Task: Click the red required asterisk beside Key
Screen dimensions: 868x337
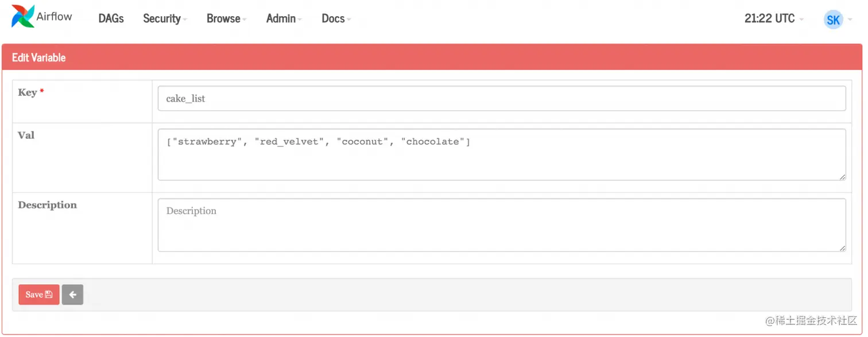Action: point(41,90)
